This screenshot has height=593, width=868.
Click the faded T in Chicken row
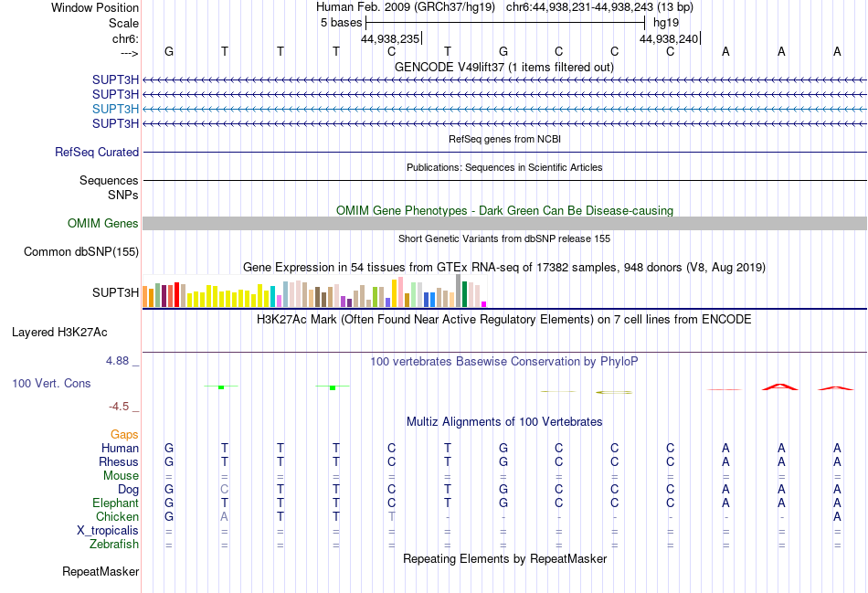(391, 516)
